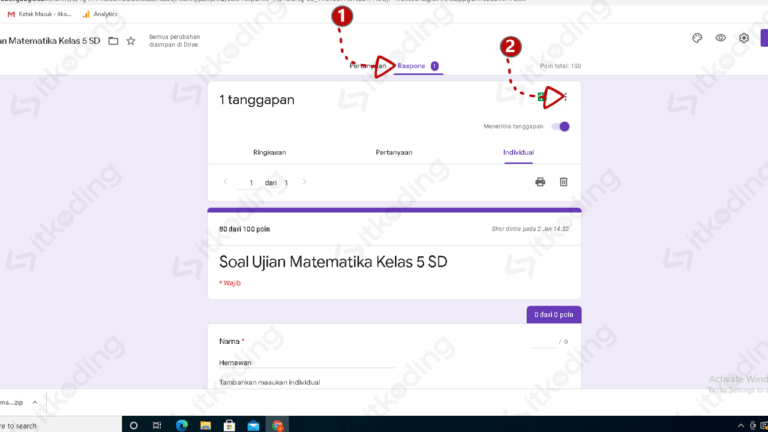This screenshot has width=768, height=432.
Task: Click the Windows search box
Action: coord(59,426)
